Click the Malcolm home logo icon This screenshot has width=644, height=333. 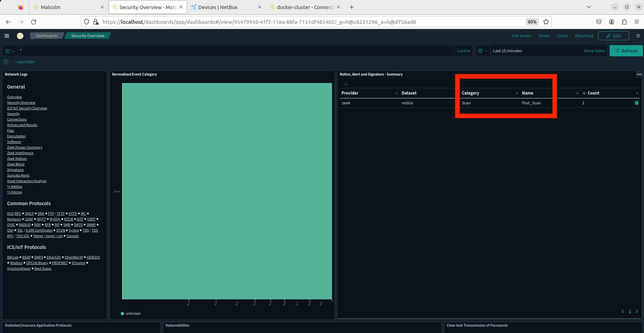pyautogui.click(x=20, y=36)
